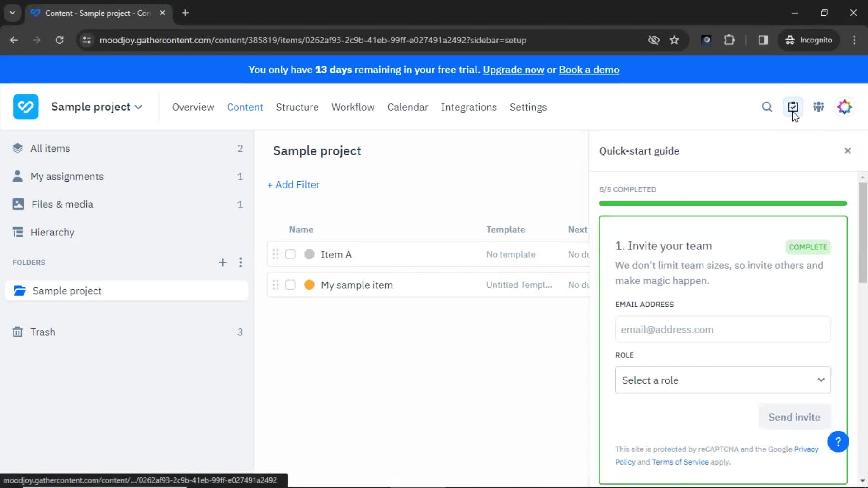Focus the email address input field
Screen dimensions: 868x488
723,329
